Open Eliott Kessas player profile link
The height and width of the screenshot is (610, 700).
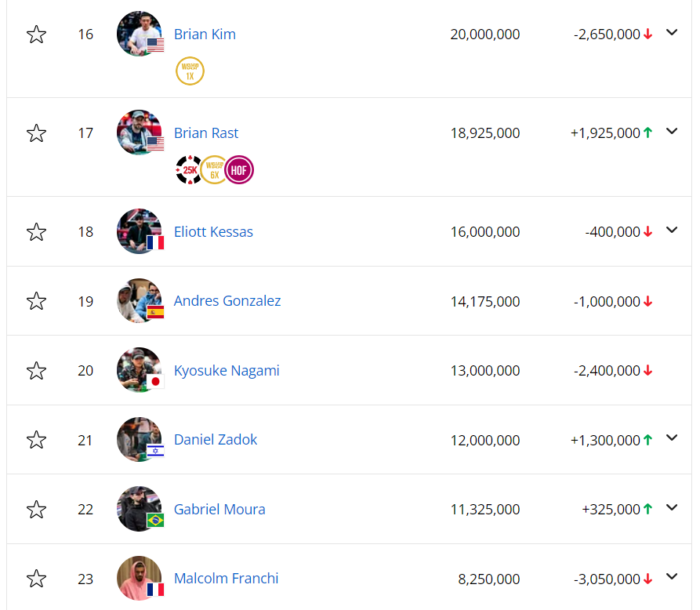(213, 232)
